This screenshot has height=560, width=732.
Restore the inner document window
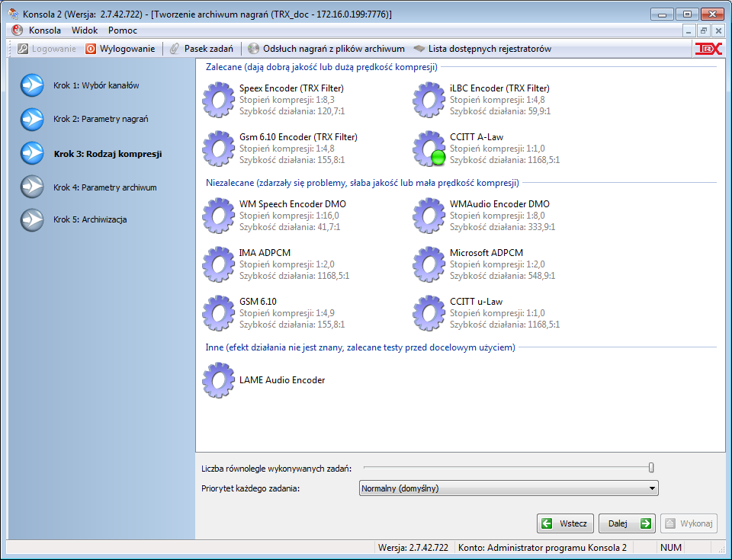click(x=704, y=30)
